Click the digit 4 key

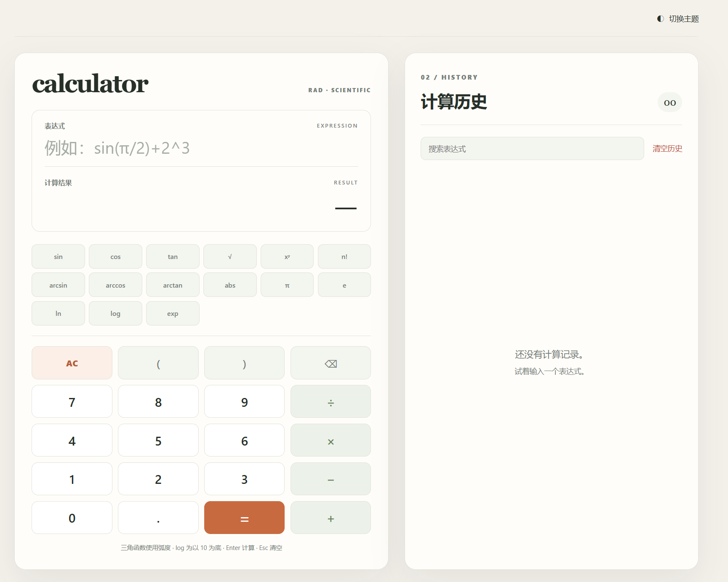[72, 441]
